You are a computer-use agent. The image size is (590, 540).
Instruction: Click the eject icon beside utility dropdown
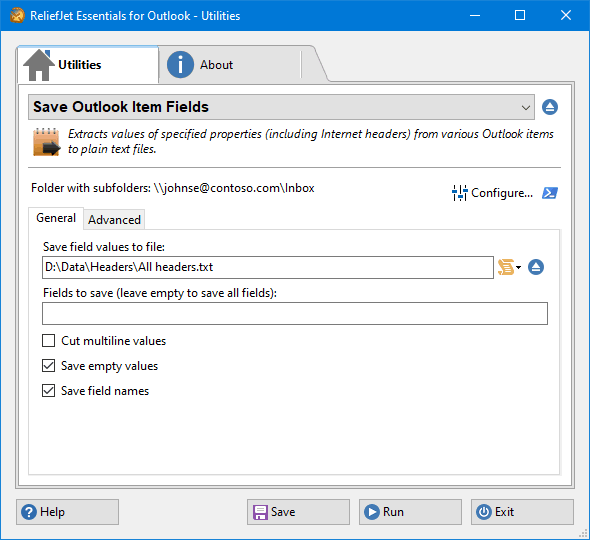(x=550, y=107)
